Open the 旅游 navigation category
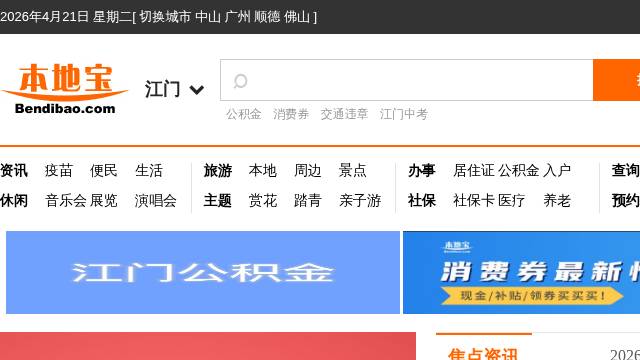Screen dimensions: 640x360 (218, 170)
